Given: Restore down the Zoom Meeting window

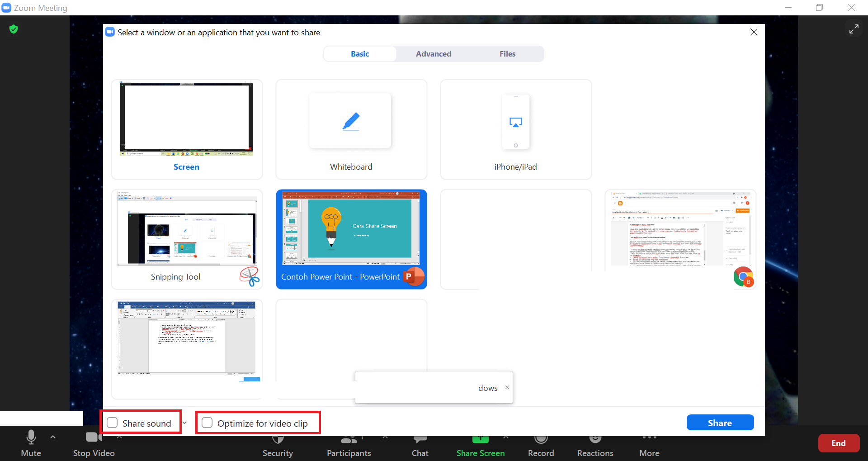Looking at the screenshot, I should pos(819,8).
